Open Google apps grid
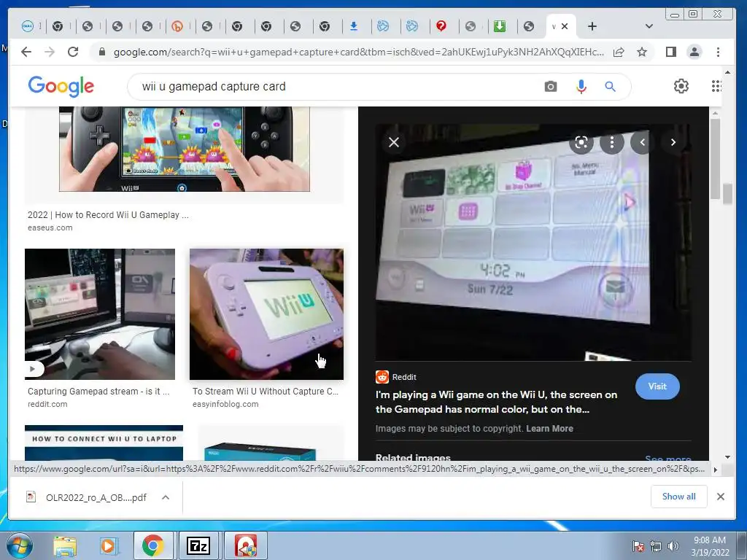 pos(716,86)
